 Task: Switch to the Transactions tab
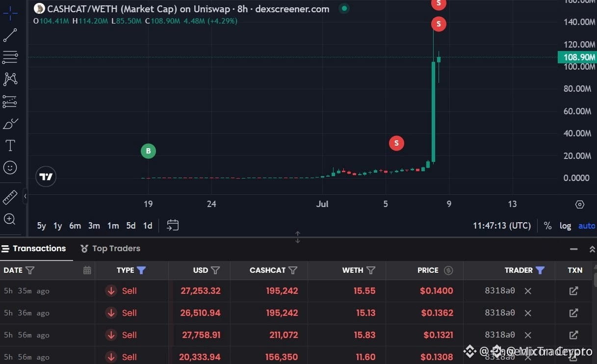click(x=34, y=248)
